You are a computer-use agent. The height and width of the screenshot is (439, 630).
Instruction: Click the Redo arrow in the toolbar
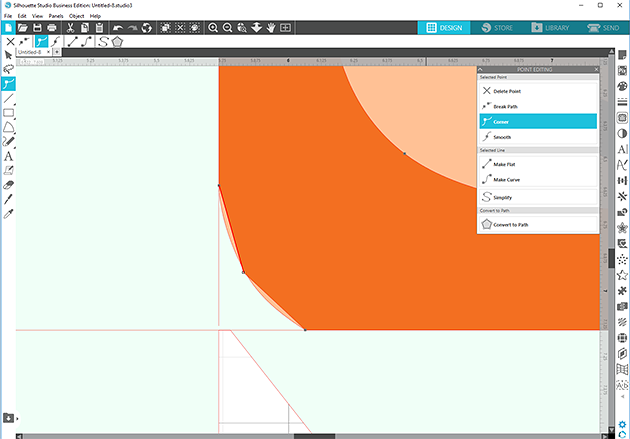coord(132,28)
